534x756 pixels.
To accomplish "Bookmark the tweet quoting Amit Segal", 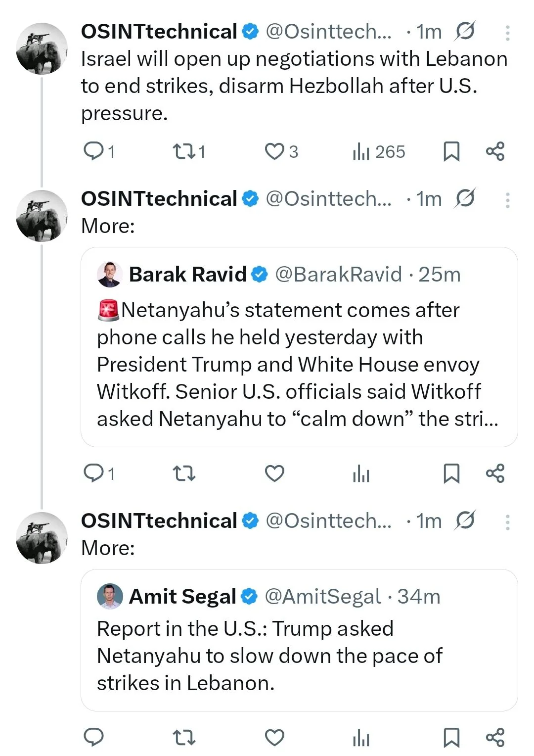I will tap(451, 737).
